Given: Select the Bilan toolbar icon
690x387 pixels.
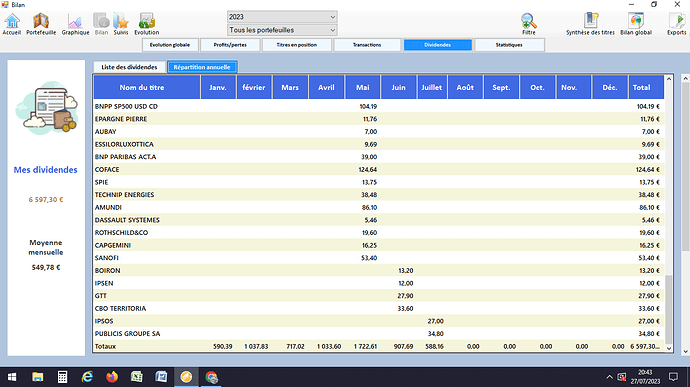Looking at the screenshot, I should pyautogui.click(x=101, y=24).
